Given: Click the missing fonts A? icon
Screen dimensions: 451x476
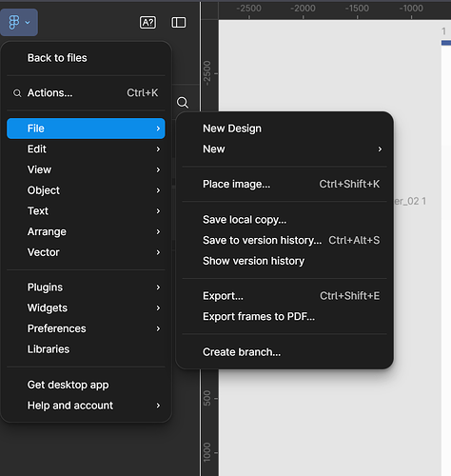Looking at the screenshot, I should [147, 23].
